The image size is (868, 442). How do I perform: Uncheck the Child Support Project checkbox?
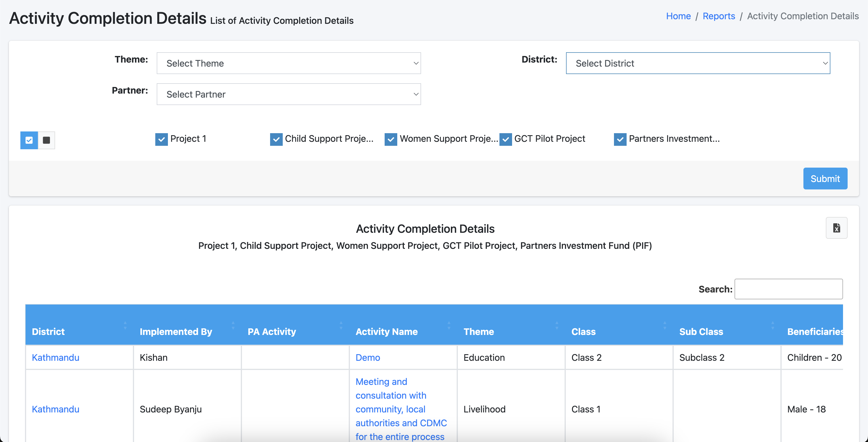(276, 139)
